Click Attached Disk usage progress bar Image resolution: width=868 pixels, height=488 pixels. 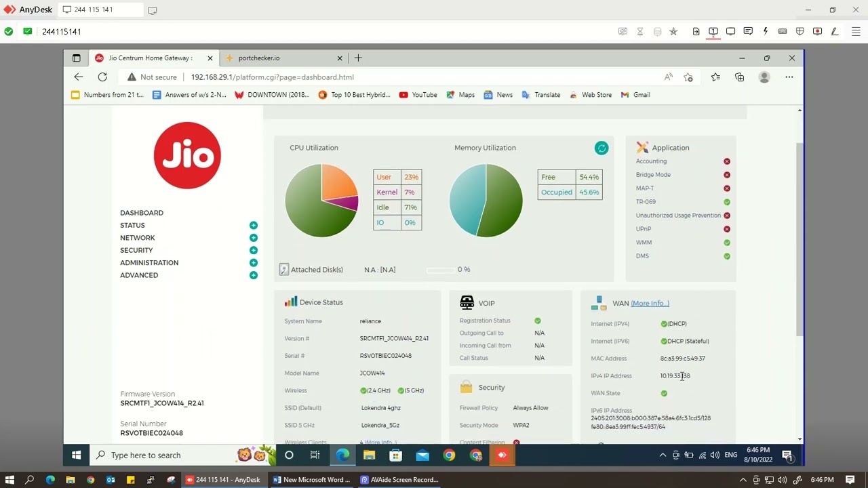(441, 270)
